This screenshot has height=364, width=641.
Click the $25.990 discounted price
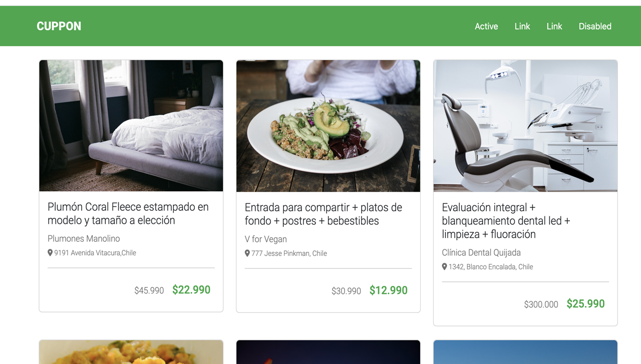585,304
